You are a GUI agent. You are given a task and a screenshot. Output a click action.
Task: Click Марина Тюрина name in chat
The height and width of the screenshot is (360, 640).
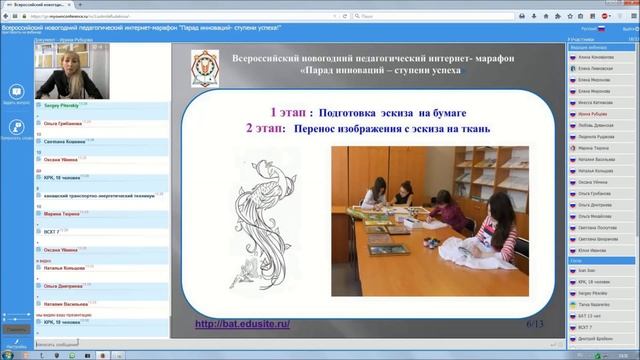coord(62,214)
